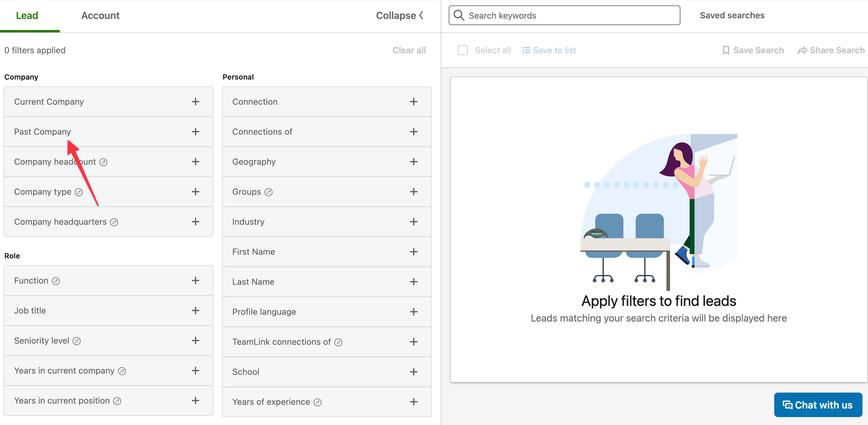868x425 pixels.
Task: Click in the Search keywords field
Action: 564,16
